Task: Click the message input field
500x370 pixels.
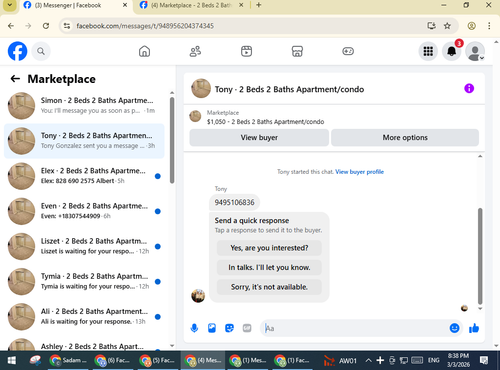Action: click(x=355, y=328)
